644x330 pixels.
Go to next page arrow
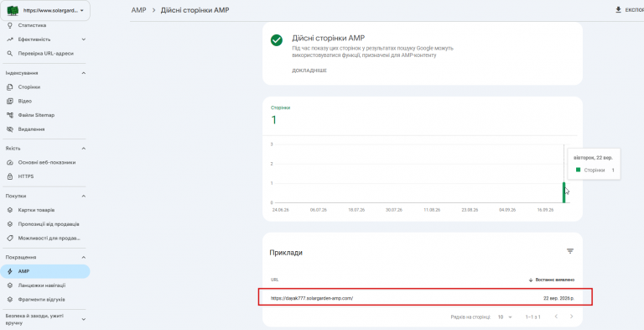click(x=571, y=317)
